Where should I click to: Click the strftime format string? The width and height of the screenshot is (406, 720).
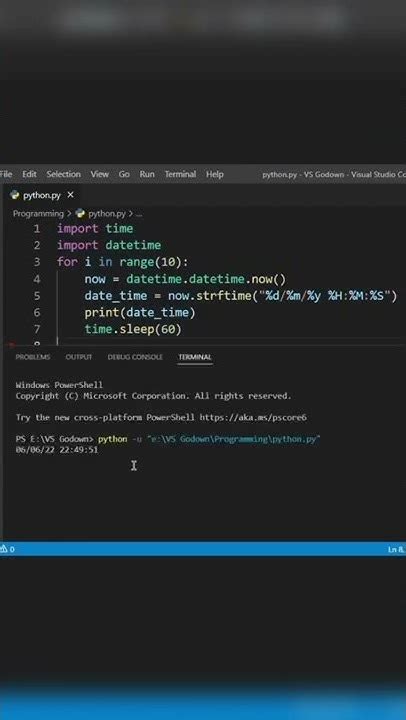[x=325, y=296]
